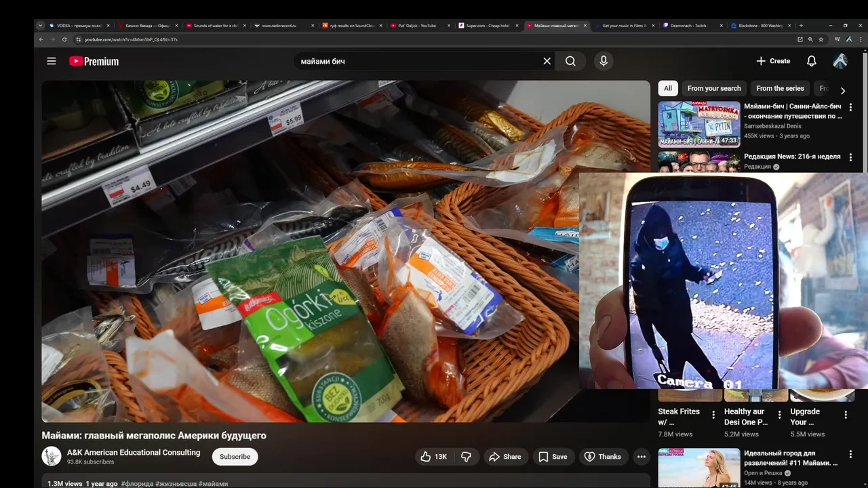Dislike the video
This screenshot has height=488, width=868.
466,457
